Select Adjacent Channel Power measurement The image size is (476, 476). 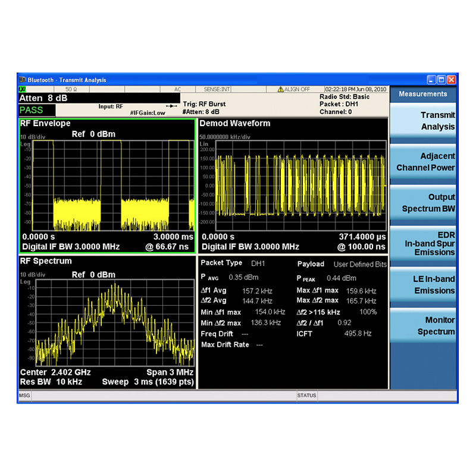click(x=423, y=162)
